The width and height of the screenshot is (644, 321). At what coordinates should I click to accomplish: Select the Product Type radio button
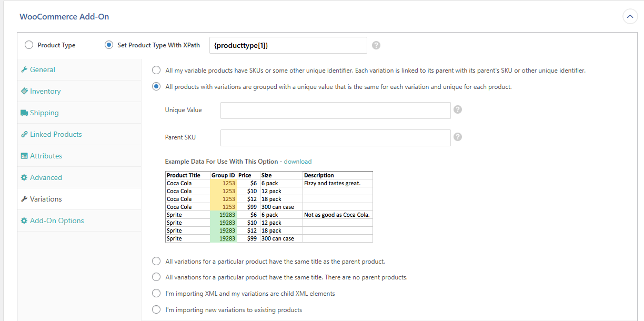pos(29,45)
